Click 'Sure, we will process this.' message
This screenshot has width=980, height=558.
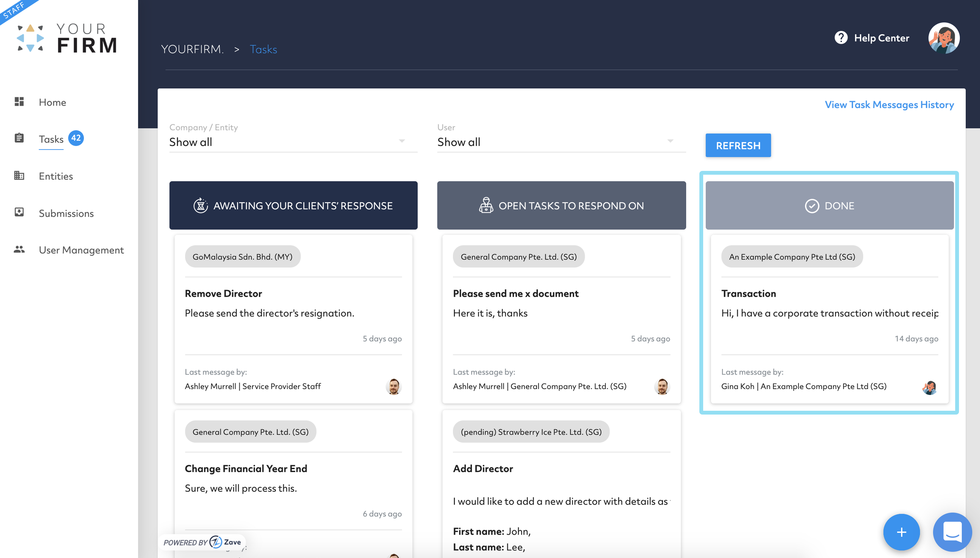click(x=241, y=488)
